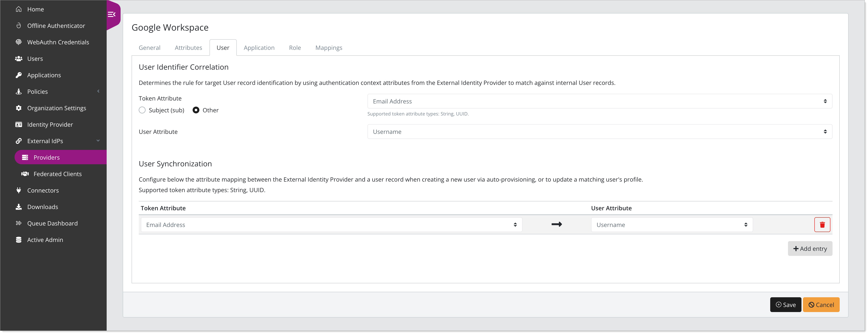Screen dimensions: 868x334
Task: Click the Queue Dashboard chevrons icon
Action: [19, 223]
